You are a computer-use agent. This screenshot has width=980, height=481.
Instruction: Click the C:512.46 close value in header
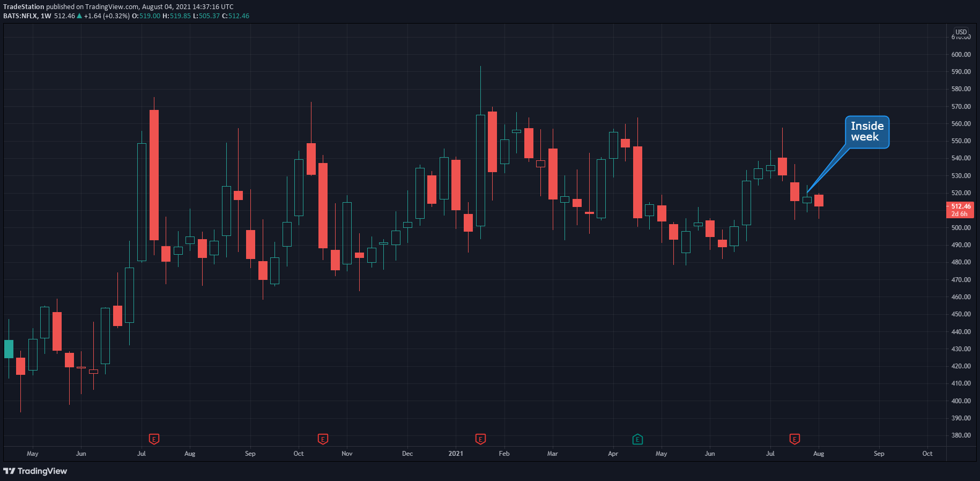coord(235,16)
